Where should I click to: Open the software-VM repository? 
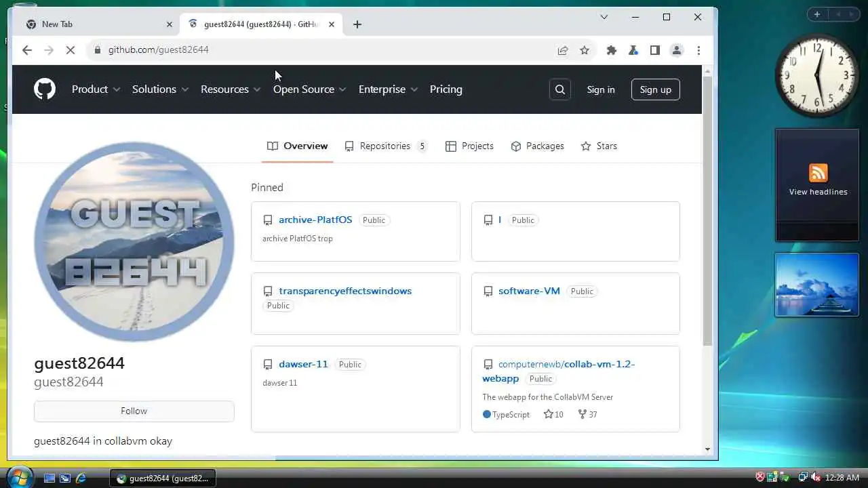point(529,291)
